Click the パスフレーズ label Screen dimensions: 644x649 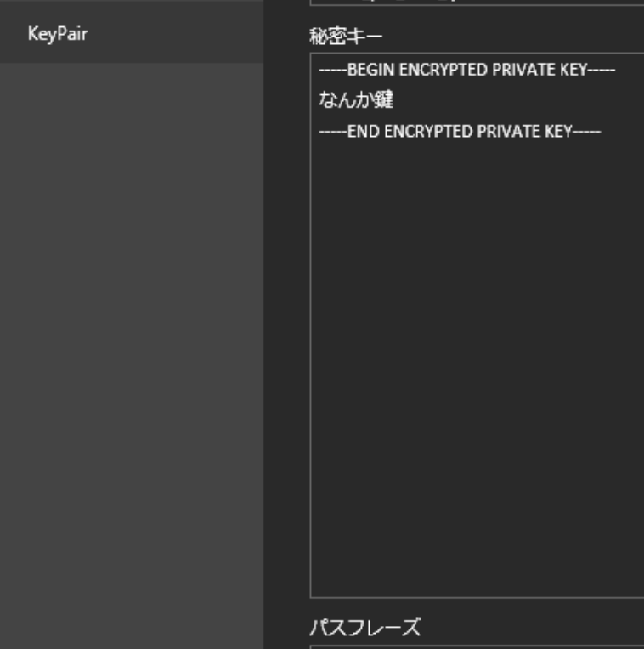[365, 627]
